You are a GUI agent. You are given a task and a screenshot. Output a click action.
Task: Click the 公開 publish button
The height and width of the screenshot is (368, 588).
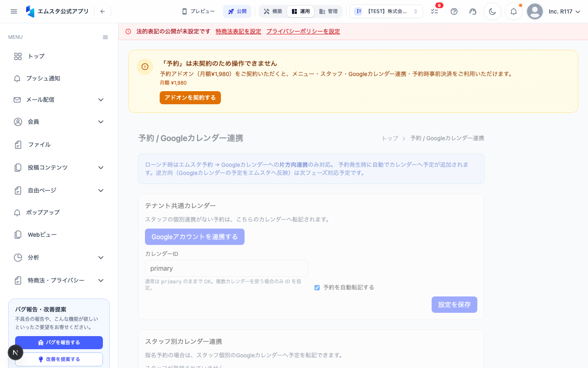click(x=237, y=11)
